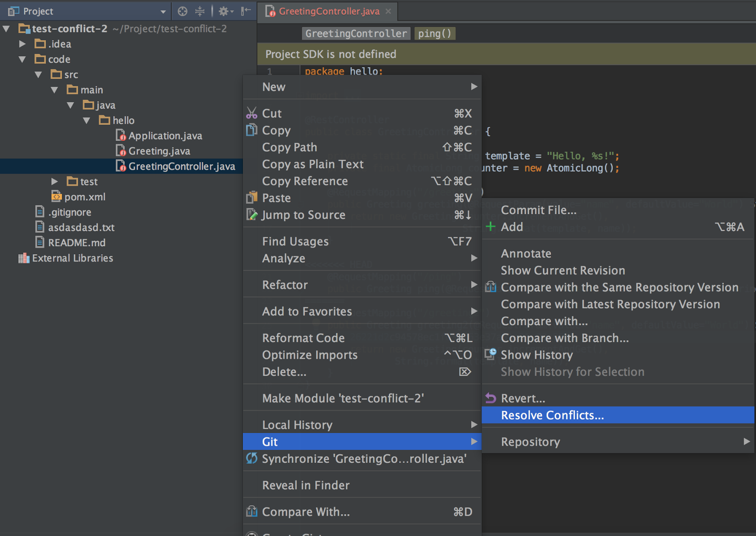Screen dimensions: 756x536
Task: Click the GreetingController breadcrumb
Action: point(356,33)
